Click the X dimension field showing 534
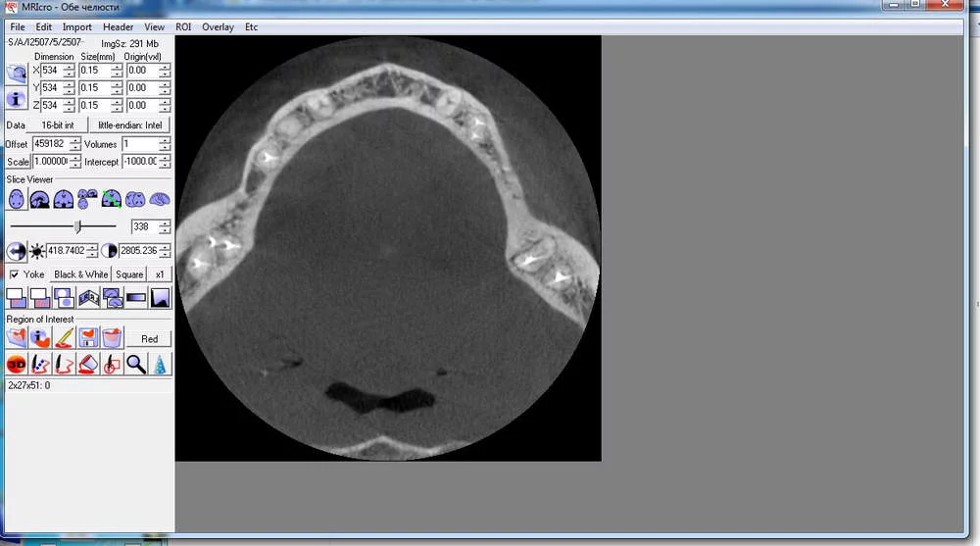This screenshot has height=546, width=980. point(52,70)
